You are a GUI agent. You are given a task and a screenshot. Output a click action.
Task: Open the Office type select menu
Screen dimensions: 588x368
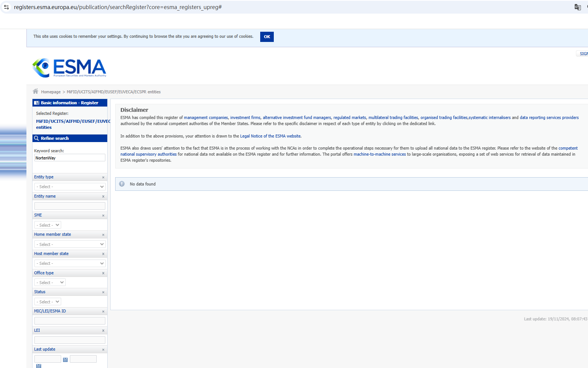point(50,283)
